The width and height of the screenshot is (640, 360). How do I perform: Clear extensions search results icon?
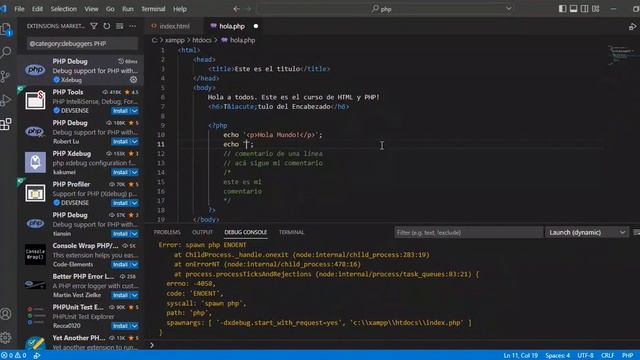point(120,26)
